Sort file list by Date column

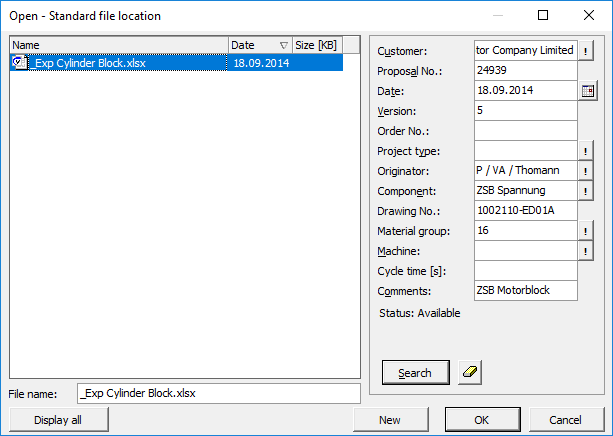(259, 45)
